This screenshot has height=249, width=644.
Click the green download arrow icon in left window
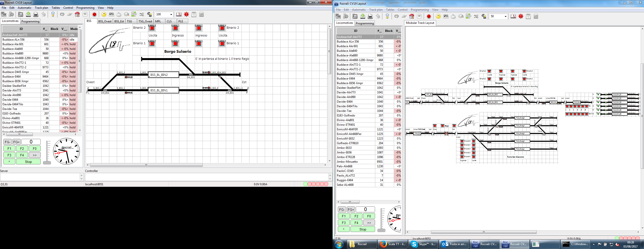(28, 15)
